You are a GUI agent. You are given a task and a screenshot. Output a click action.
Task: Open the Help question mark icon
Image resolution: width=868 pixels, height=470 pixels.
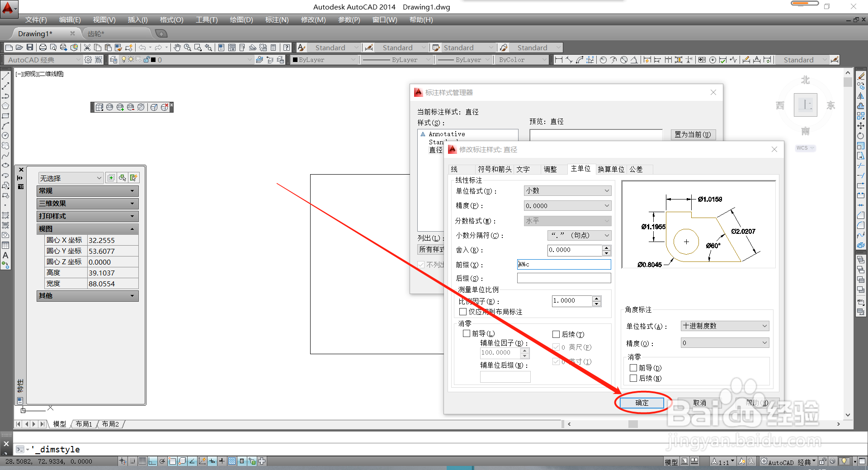[287, 47]
